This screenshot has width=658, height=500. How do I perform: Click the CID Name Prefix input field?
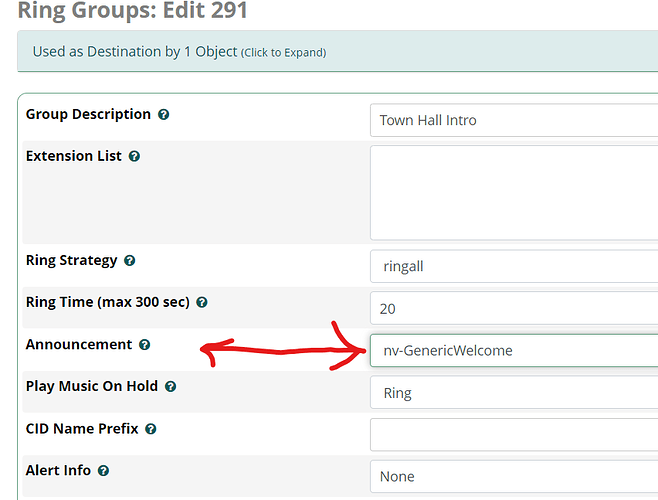point(514,435)
